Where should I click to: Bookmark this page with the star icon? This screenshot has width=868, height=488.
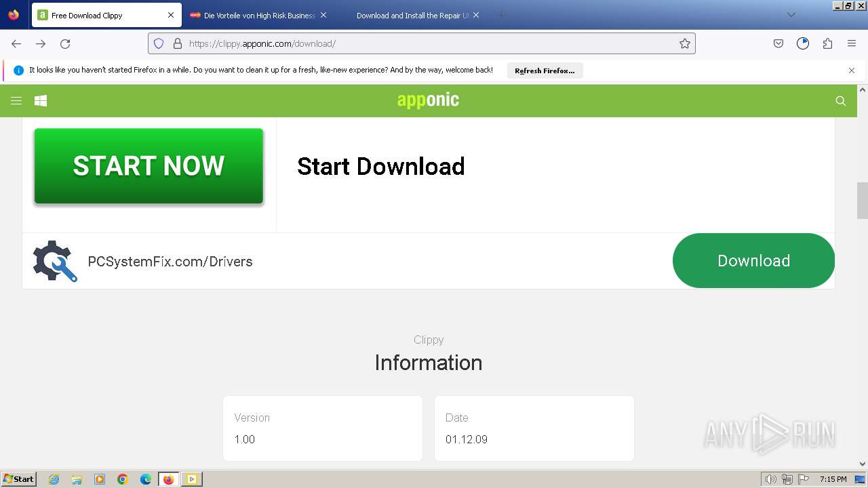coord(685,43)
